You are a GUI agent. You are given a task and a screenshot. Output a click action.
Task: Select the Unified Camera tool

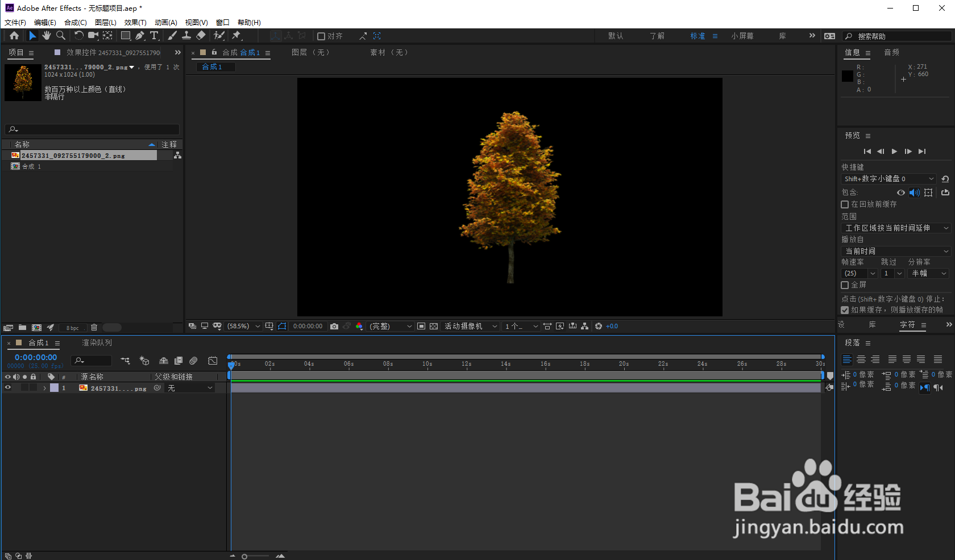tap(93, 36)
